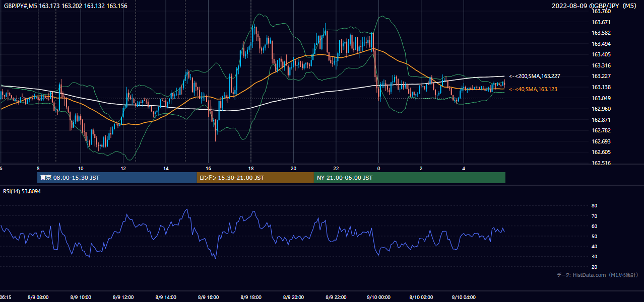Click RSI scale level 50
This screenshot has width=644, height=302.
point(594,236)
